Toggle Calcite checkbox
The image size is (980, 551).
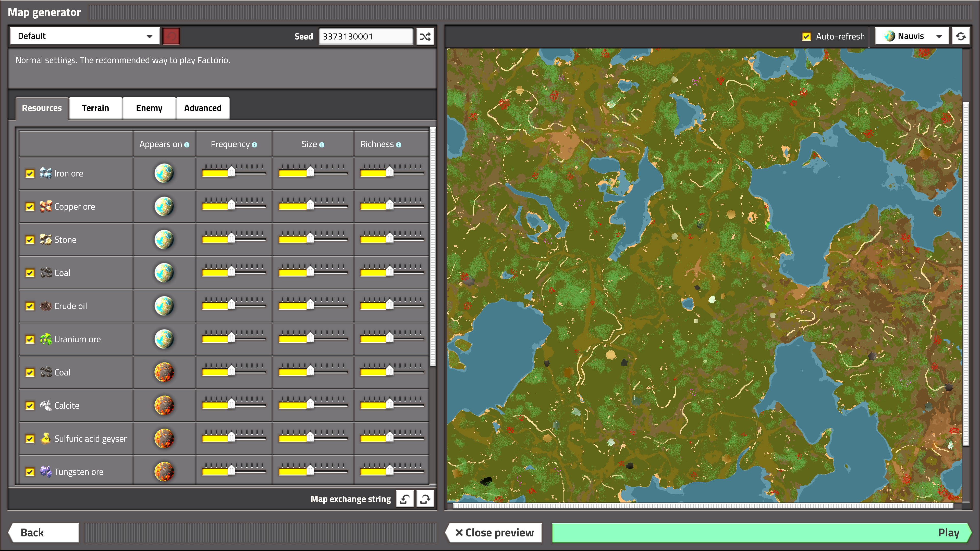pyautogui.click(x=30, y=406)
